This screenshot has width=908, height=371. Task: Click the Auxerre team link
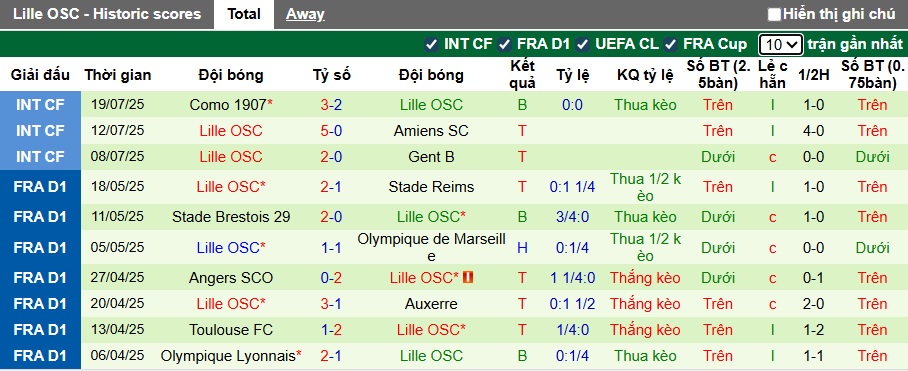[x=431, y=304]
